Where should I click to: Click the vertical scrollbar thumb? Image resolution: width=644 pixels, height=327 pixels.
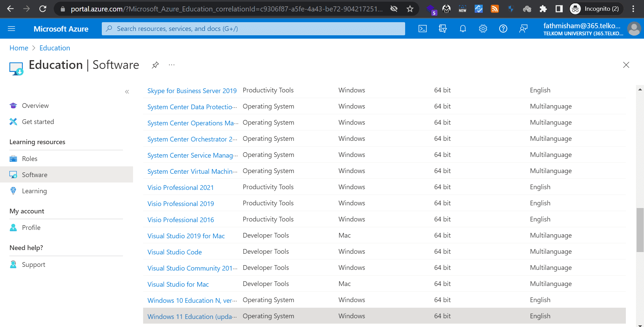640,230
